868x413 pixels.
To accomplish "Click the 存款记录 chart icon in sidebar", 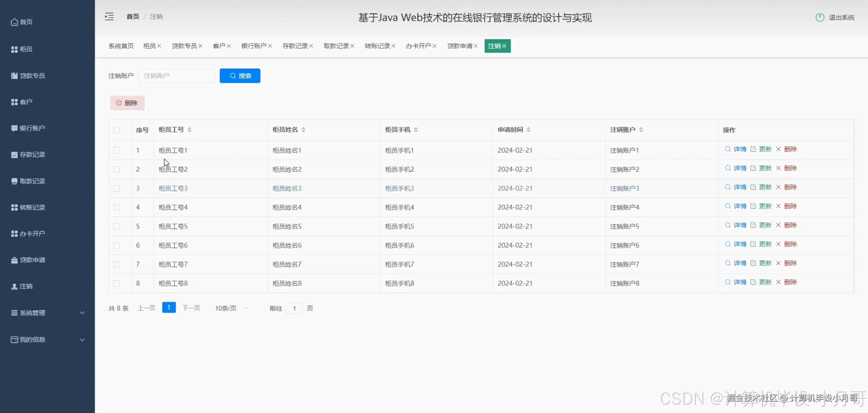I will 14,155.
